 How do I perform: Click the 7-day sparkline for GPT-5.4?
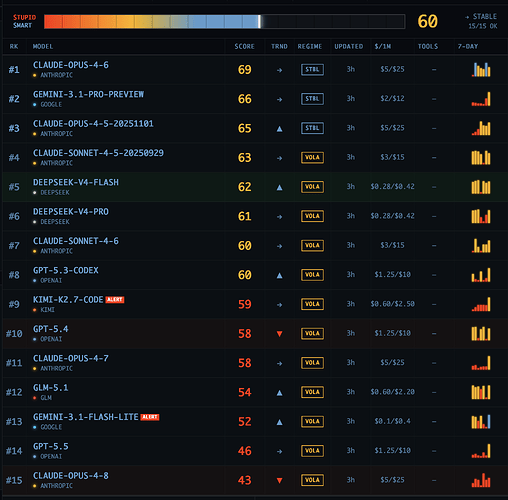click(x=481, y=334)
